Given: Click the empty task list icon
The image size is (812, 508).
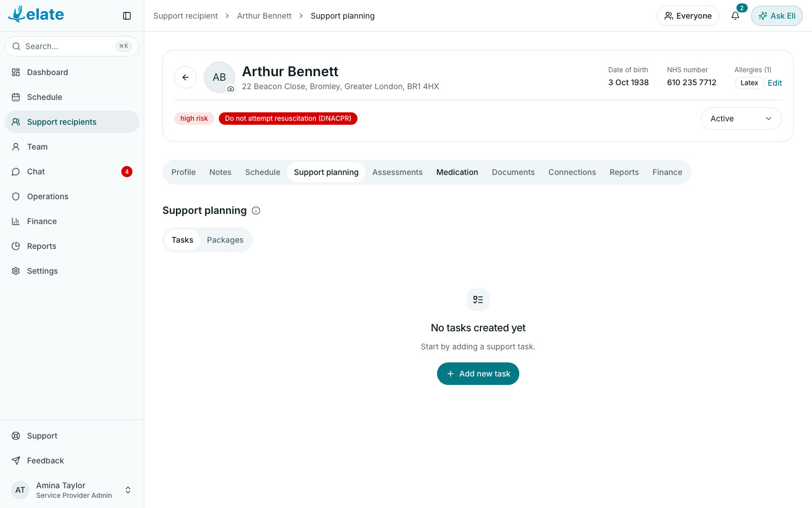Looking at the screenshot, I should point(478,300).
